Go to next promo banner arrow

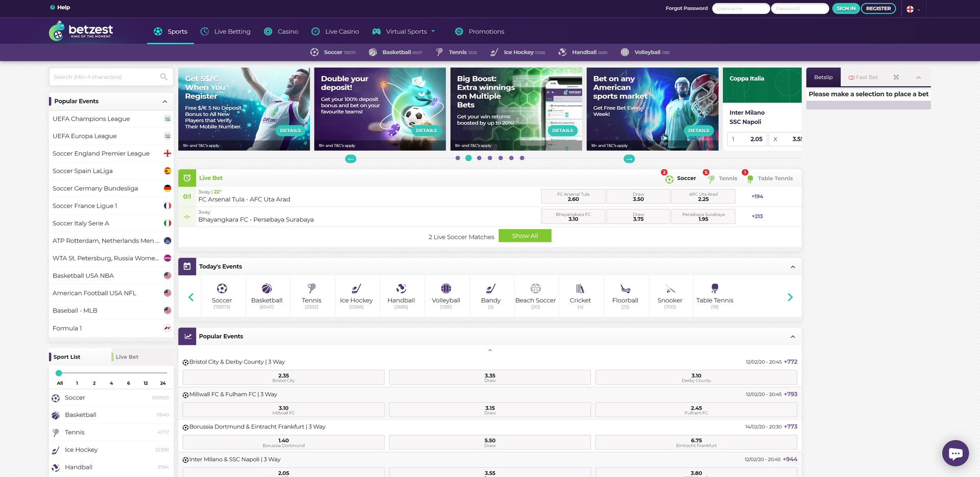coord(629,159)
